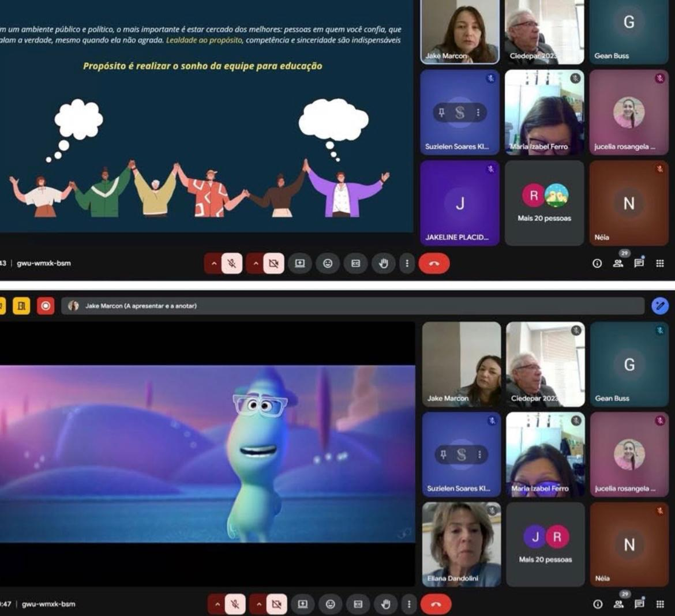Select Jake Marcon's video tile in the upper call

coord(460,31)
